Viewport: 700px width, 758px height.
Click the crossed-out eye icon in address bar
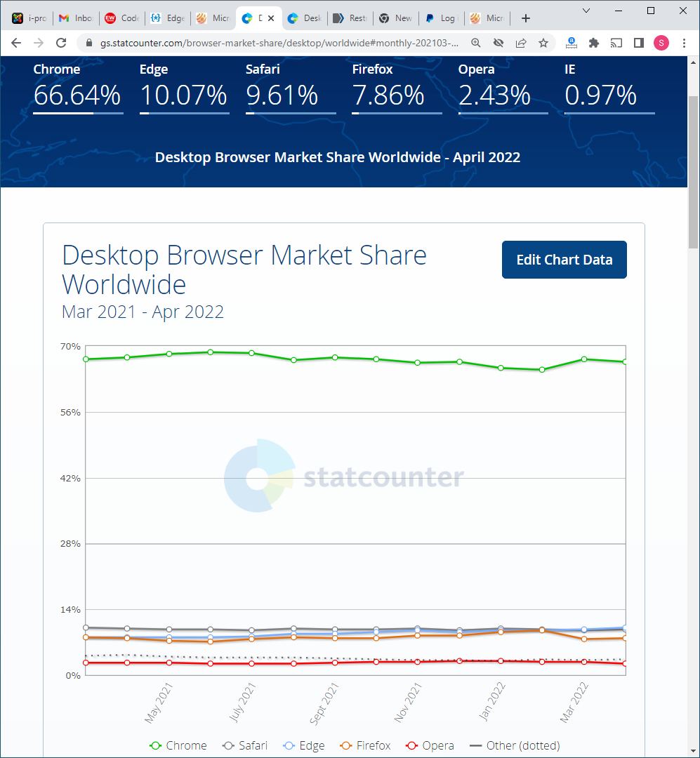point(498,43)
